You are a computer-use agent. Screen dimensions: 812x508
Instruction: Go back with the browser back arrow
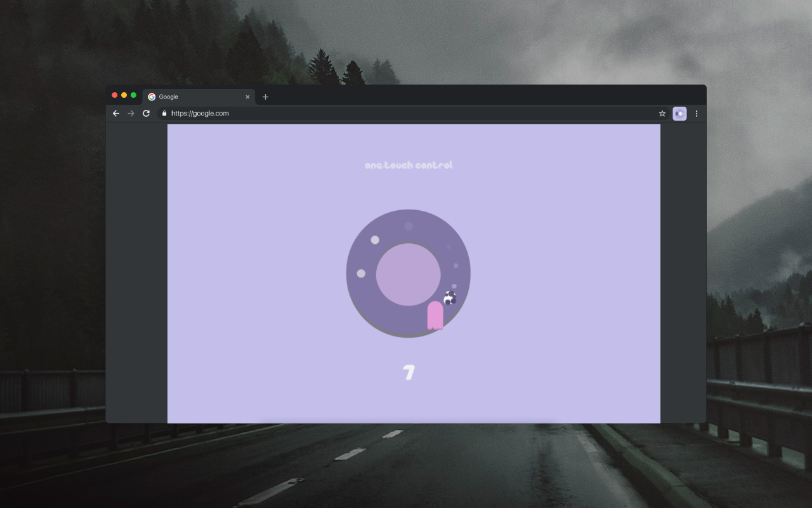115,114
